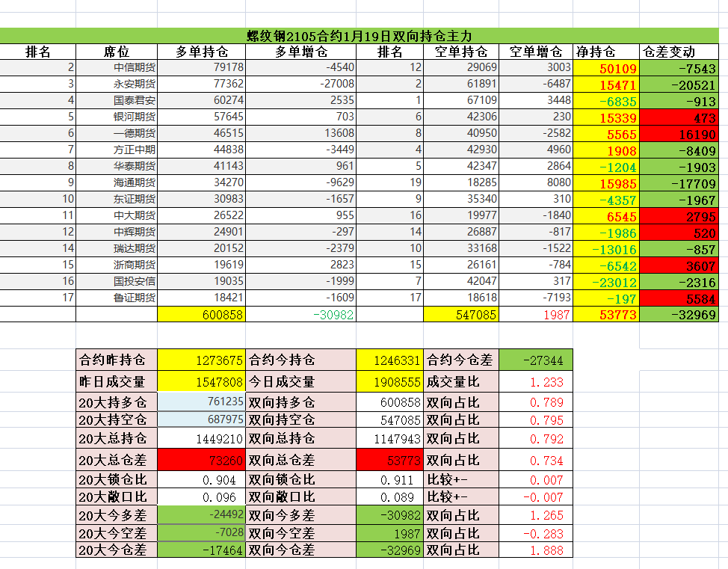Click the 20大总持仓 value 1449210

pyautogui.click(x=202, y=438)
